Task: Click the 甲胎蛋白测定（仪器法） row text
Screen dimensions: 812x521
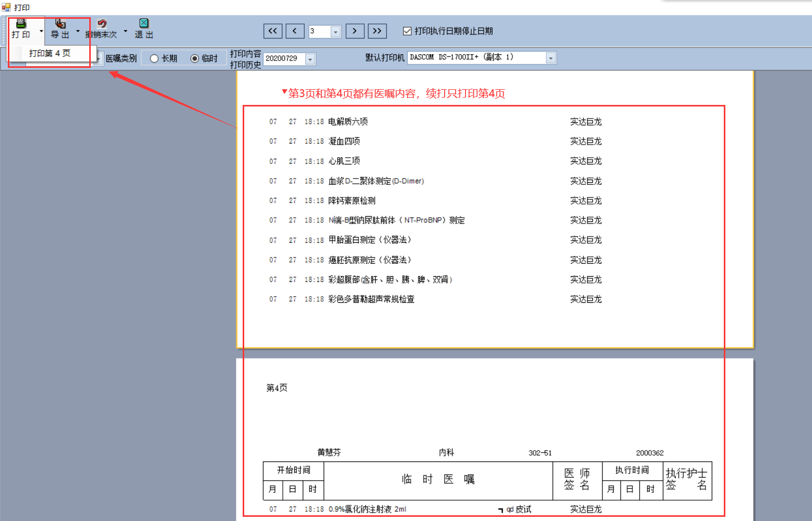Action: point(370,240)
